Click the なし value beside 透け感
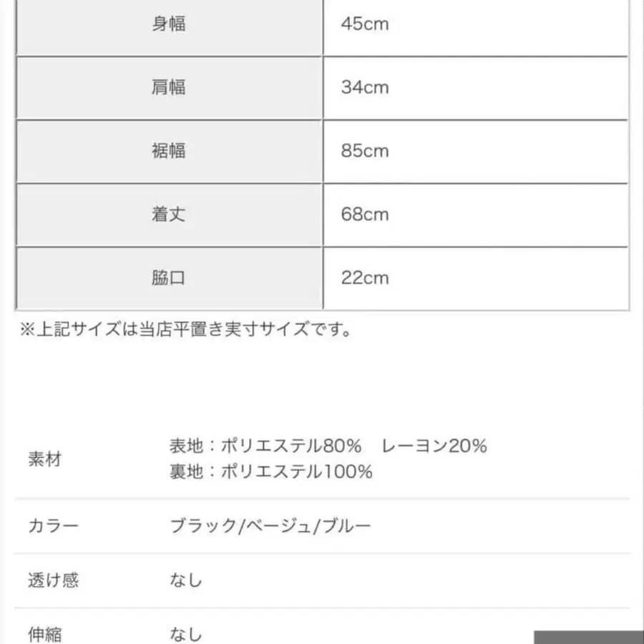This screenshot has height=644, width=644. (x=186, y=580)
